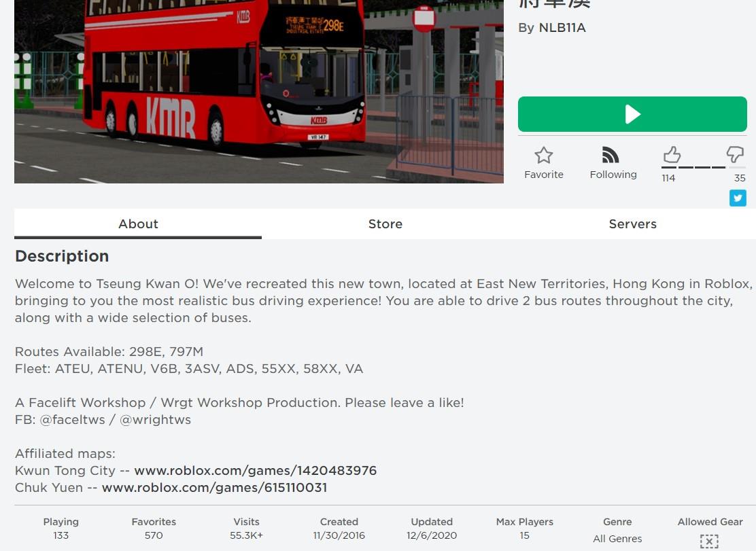Click the green Play button
Screen dimensions: 756x551
(x=632, y=114)
